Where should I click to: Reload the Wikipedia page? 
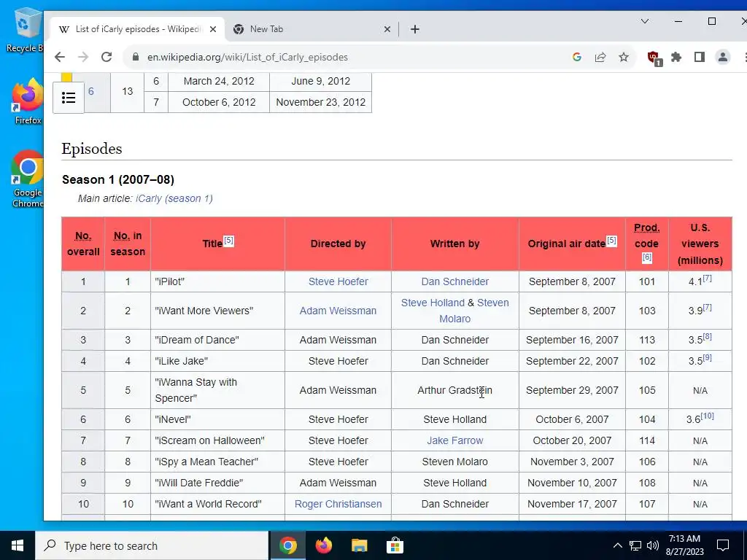coord(107,57)
